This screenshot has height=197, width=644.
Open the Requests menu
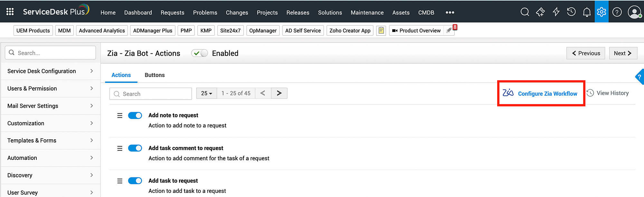pos(172,12)
